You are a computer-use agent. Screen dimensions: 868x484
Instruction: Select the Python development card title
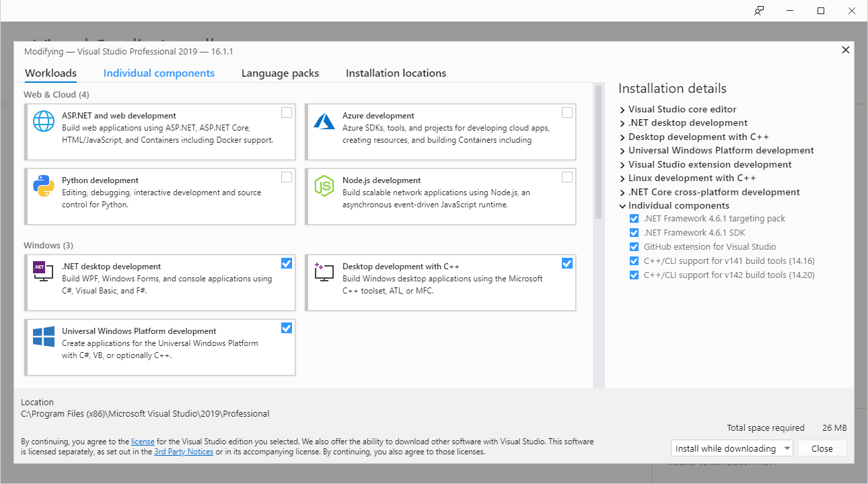[x=100, y=180]
